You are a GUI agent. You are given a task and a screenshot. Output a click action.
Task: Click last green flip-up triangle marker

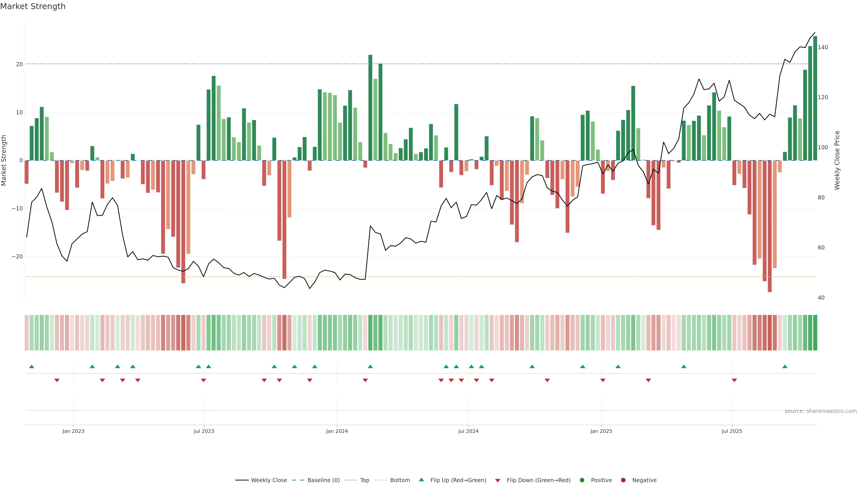tap(785, 366)
